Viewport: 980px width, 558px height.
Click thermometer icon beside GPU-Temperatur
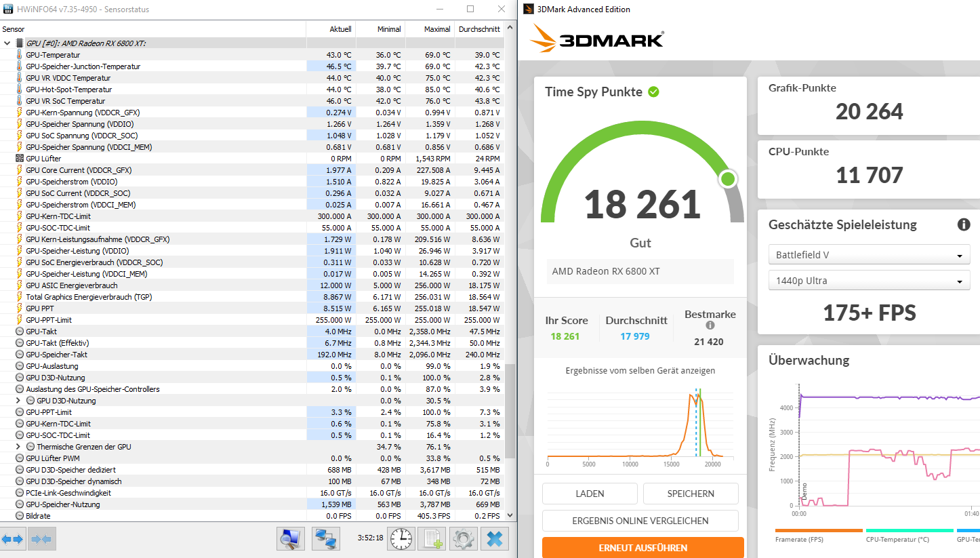19,55
